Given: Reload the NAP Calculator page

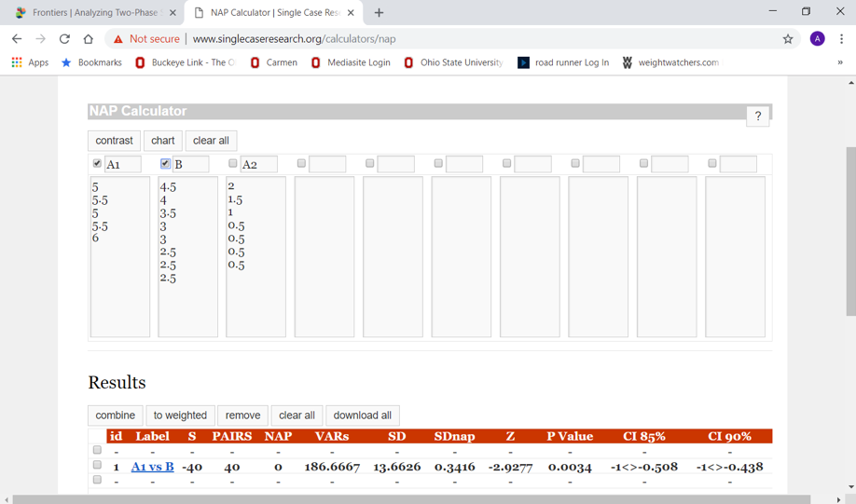Looking at the screenshot, I should (x=64, y=39).
